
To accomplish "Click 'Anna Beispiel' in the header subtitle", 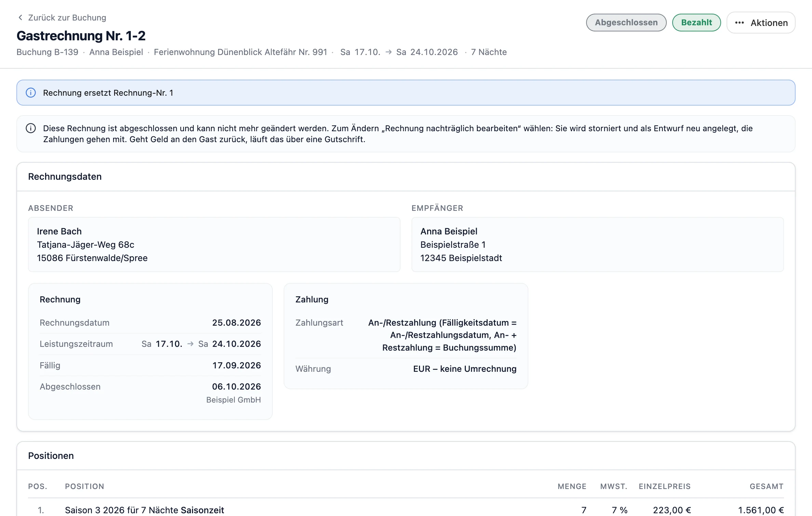I will tap(116, 52).
